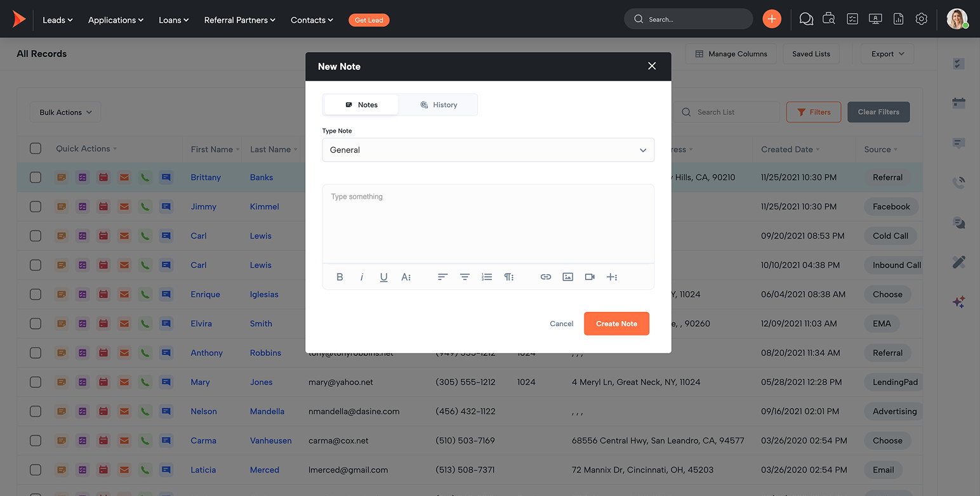Open the Bulk Actions dropdown
Viewport: 980px width, 496px height.
click(x=65, y=112)
